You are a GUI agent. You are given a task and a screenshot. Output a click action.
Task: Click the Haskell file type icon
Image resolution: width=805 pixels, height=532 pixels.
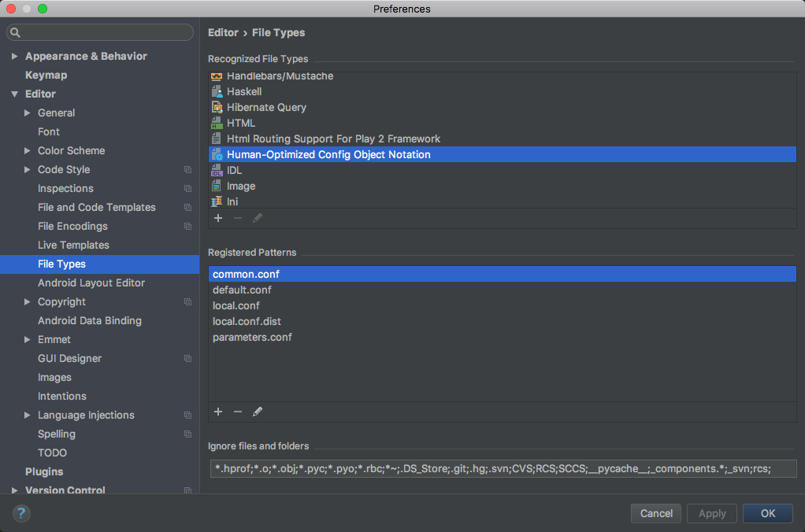pyautogui.click(x=217, y=91)
